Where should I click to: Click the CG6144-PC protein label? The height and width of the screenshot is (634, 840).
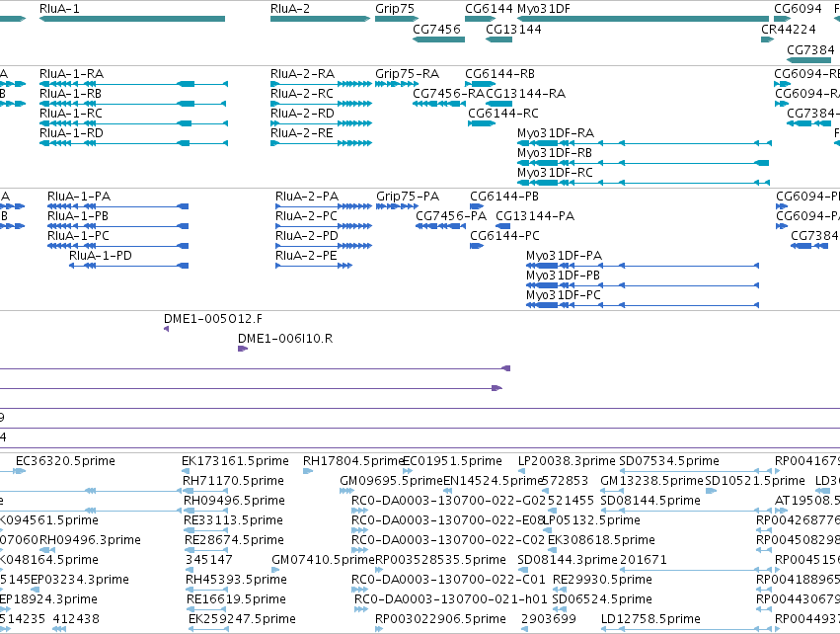(504, 236)
